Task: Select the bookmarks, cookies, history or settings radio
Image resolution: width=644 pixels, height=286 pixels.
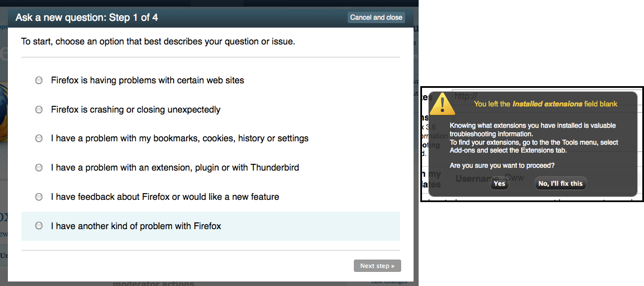Action: point(39,138)
